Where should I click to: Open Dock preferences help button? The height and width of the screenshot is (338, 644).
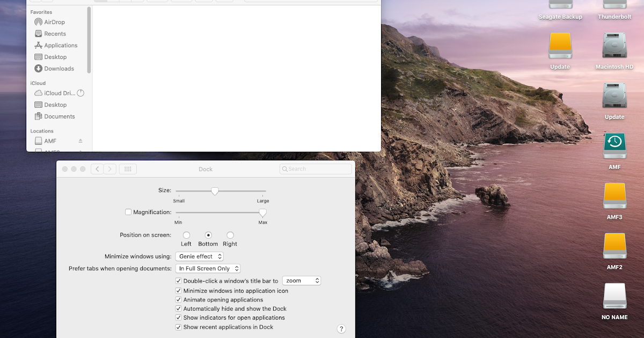[x=341, y=329]
